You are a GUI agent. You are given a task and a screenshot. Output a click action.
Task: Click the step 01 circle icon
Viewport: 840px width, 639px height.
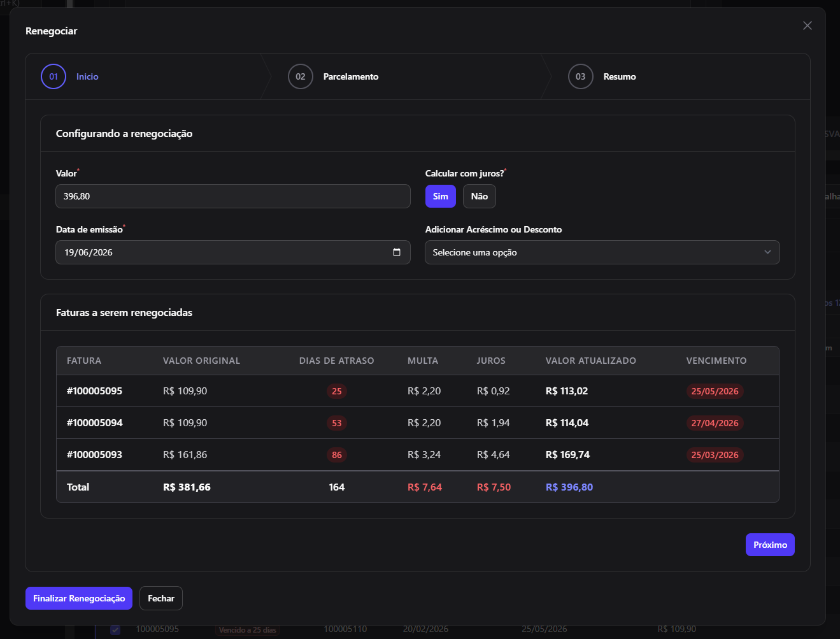pyautogui.click(x=53, y=76)
